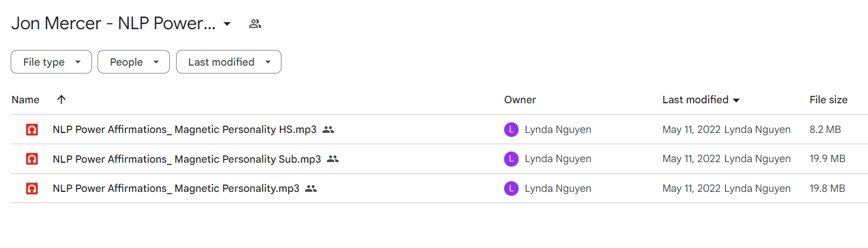Click shared people icon next to folder title
This screenshot has height=248, width=868.
point(255,24)
